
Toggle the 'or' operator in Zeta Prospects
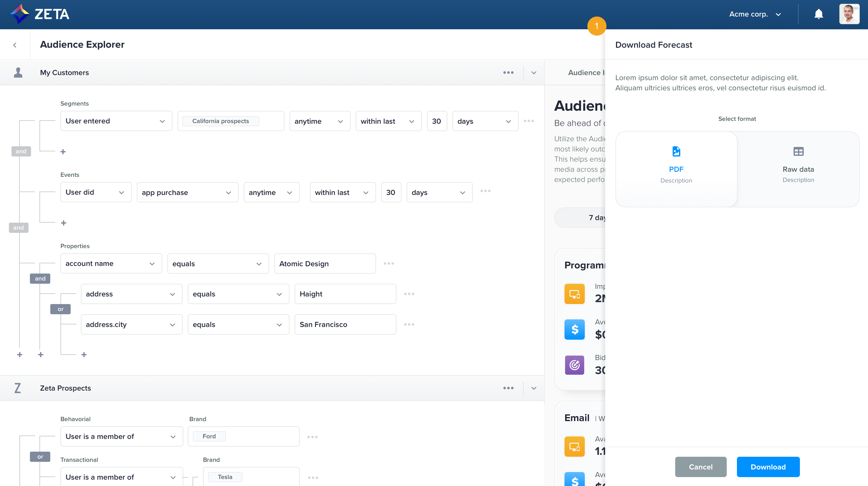pyautogui.click(x=40, y=457)
